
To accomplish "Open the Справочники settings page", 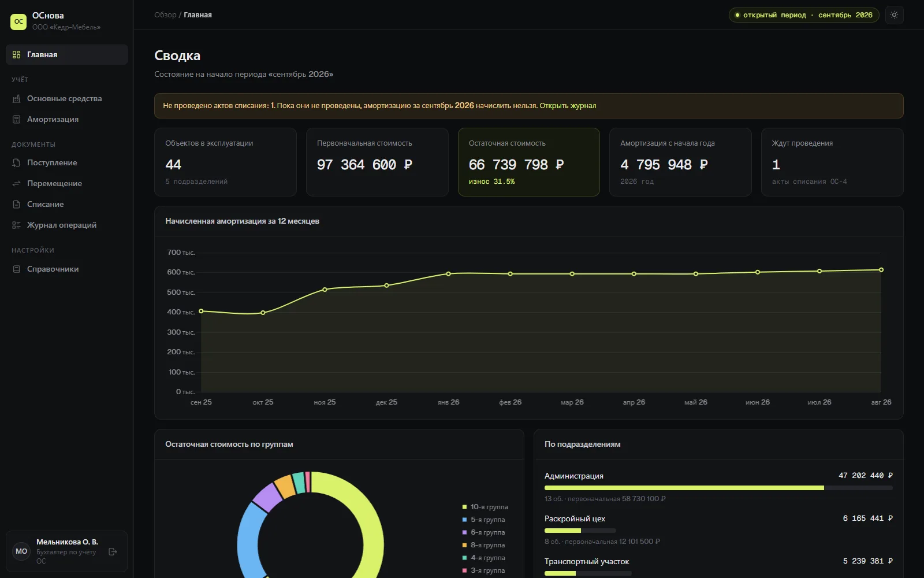I will [x=66, y=269].
